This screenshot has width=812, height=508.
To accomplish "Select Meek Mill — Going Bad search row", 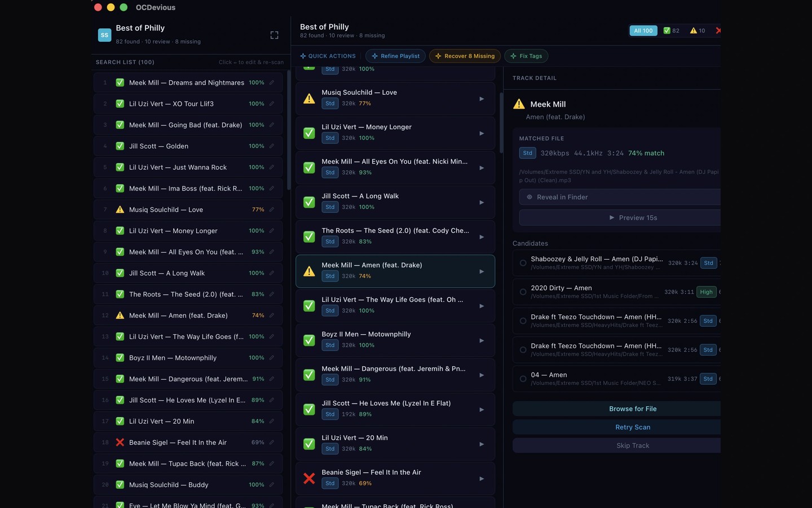I will click(188, 125).
